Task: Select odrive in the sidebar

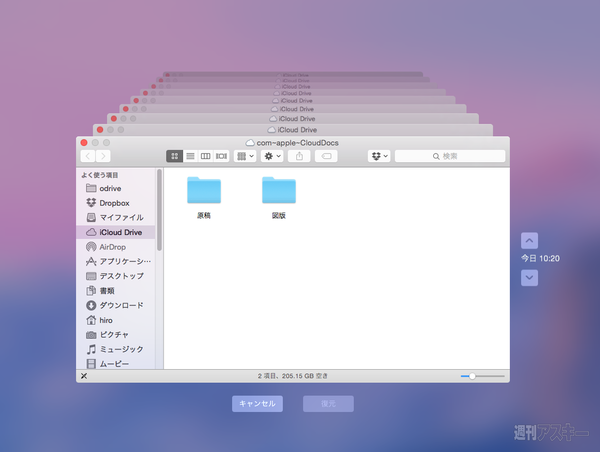Action: point(116,188)
